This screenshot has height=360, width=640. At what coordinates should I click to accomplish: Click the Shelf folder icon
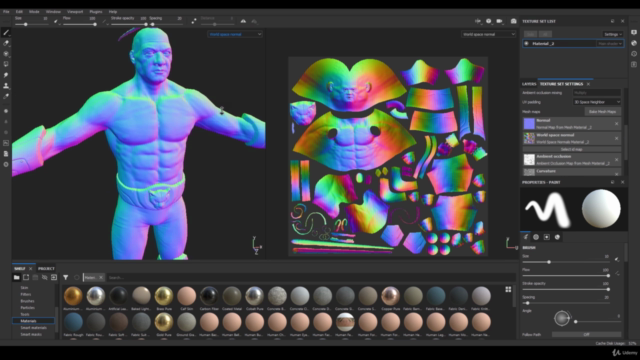tap(16, 278)
